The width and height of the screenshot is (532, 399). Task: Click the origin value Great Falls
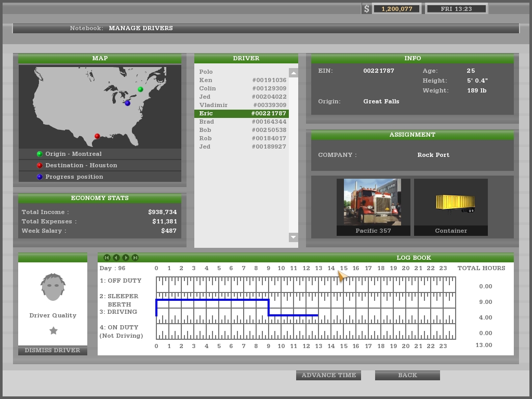pos(381,101)
